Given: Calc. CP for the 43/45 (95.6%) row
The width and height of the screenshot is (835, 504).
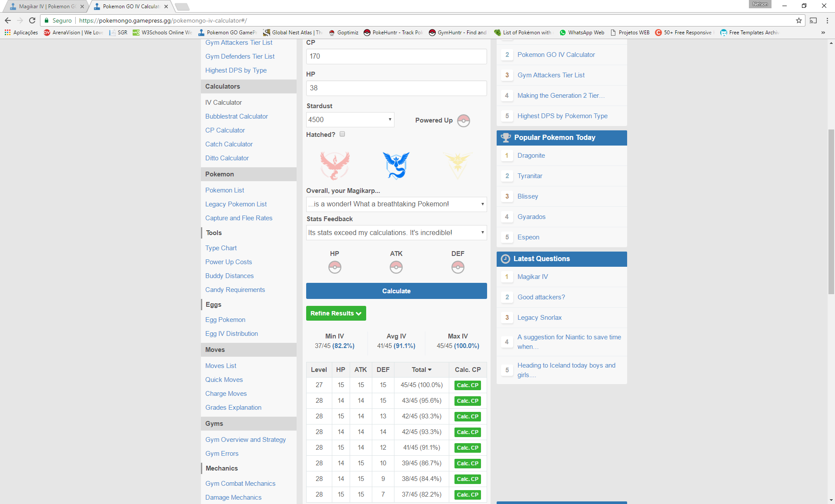Looking at the screenshot, I should pos(468,401).
